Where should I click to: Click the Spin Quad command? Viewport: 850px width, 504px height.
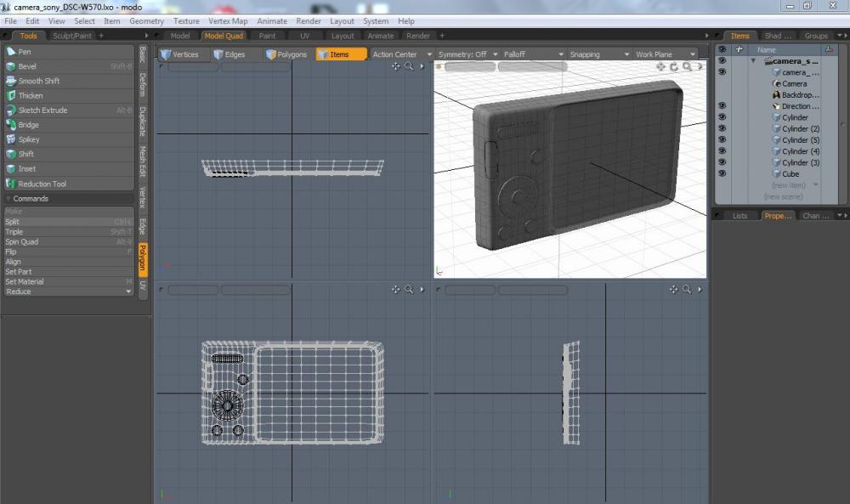(22, 242)
